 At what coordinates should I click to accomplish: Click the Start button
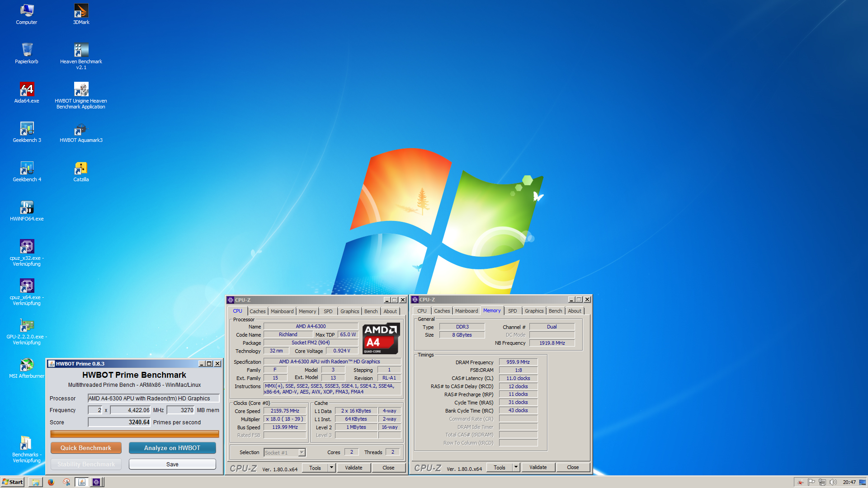click(x=13, y=482)
